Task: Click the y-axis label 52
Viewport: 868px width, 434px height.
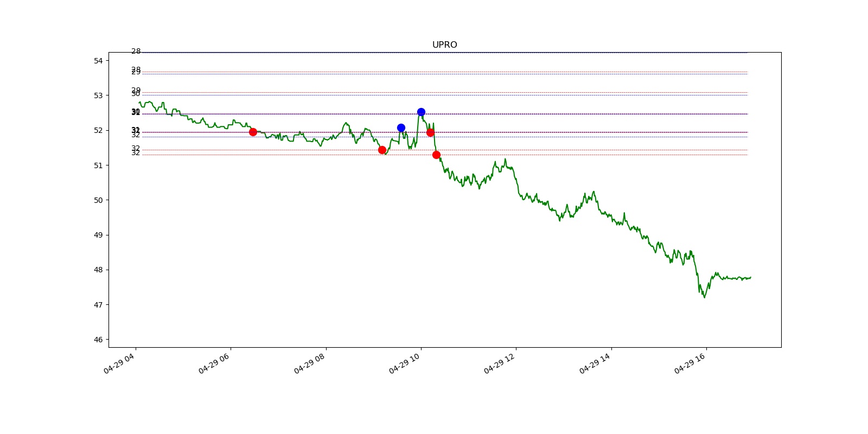Action: 98,130
